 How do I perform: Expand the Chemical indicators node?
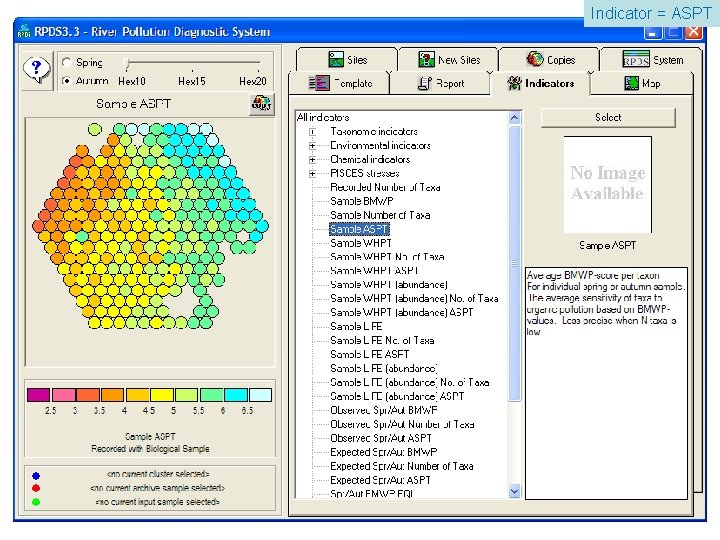[312, 160]
